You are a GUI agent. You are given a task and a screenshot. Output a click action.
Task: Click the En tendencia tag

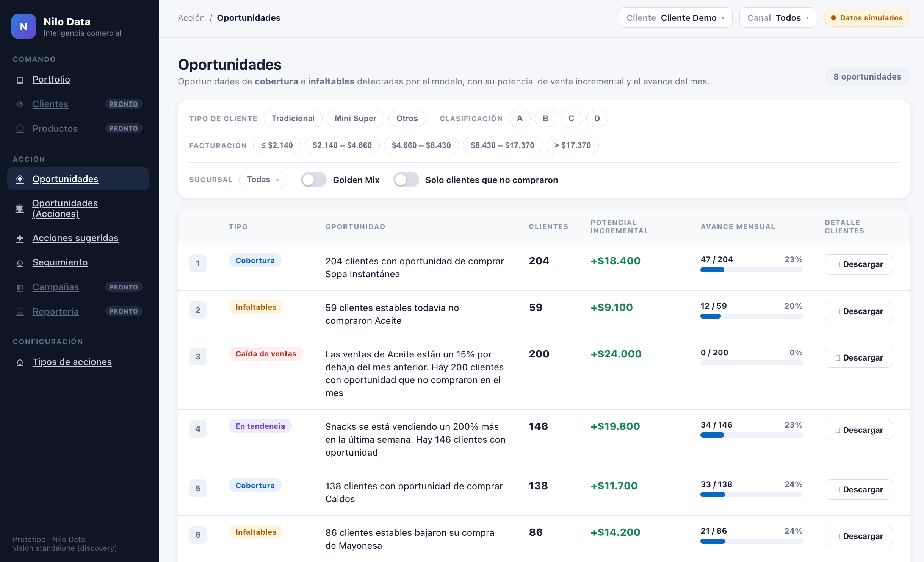pyautogui.click(x=260, y=426)
